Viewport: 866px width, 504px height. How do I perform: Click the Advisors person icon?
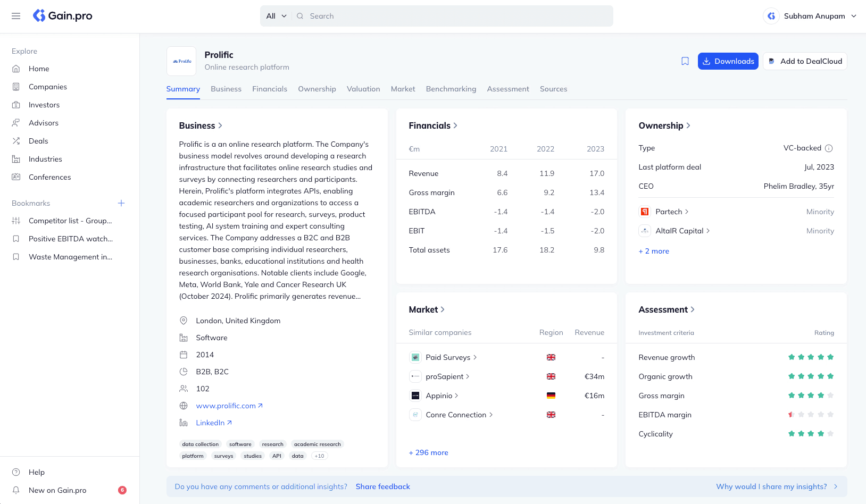click(16, 123)
